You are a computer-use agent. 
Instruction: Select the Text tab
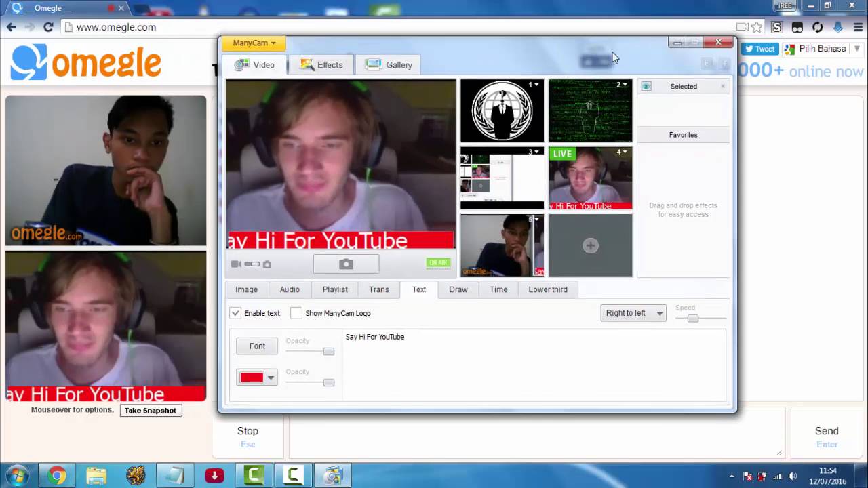(419, 289)
